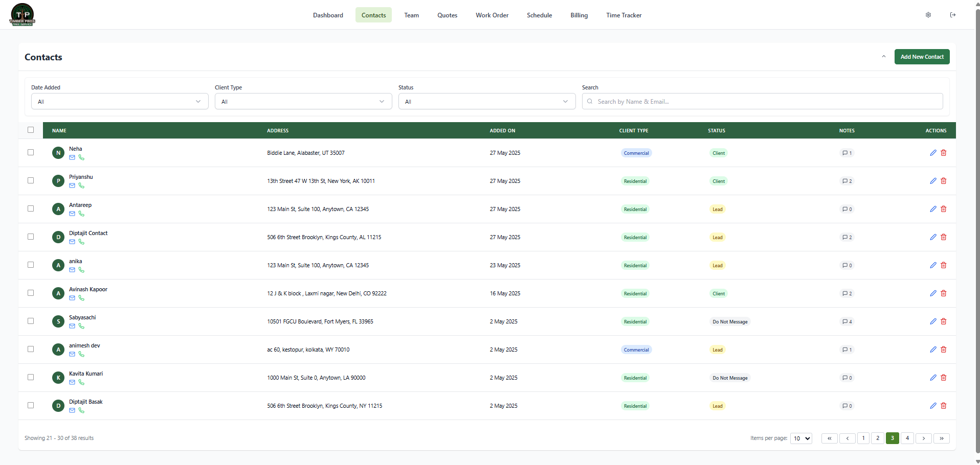Click the edit pencil icon for Neha
The image size is (980, 465).
coord(933,153)
